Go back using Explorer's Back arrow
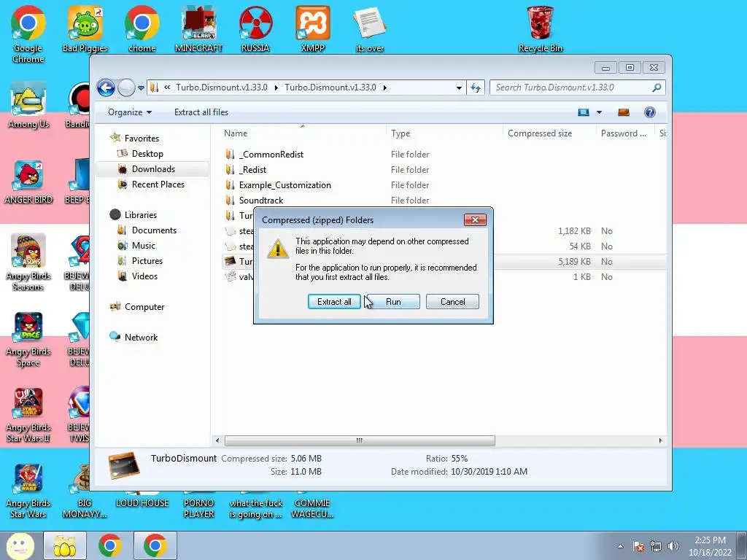747x560 pixels. click(106, 87)
